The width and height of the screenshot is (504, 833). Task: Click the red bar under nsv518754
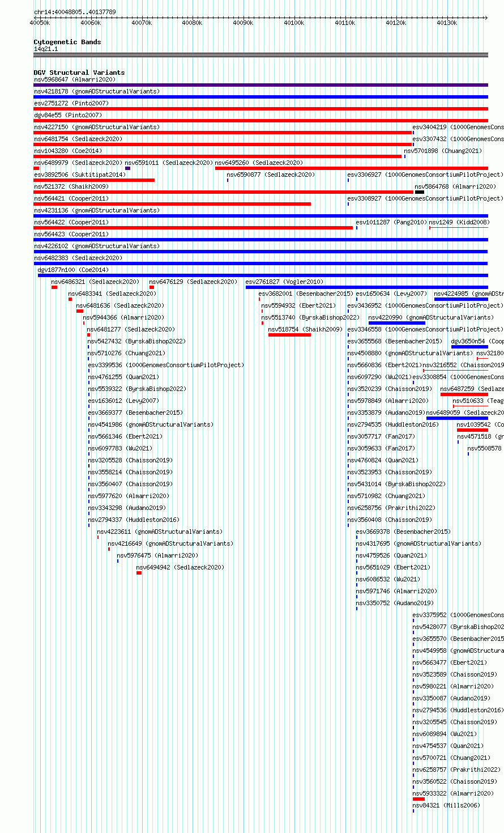point(289,335)
